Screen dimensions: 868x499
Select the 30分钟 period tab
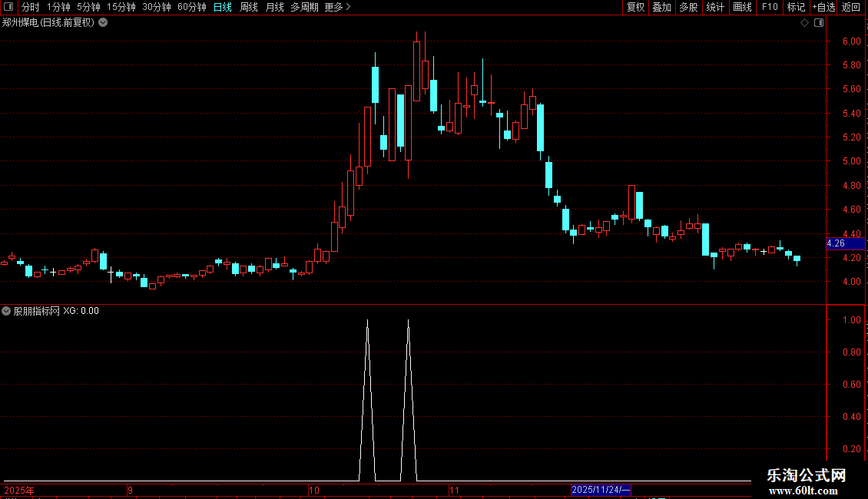[156, 7]
